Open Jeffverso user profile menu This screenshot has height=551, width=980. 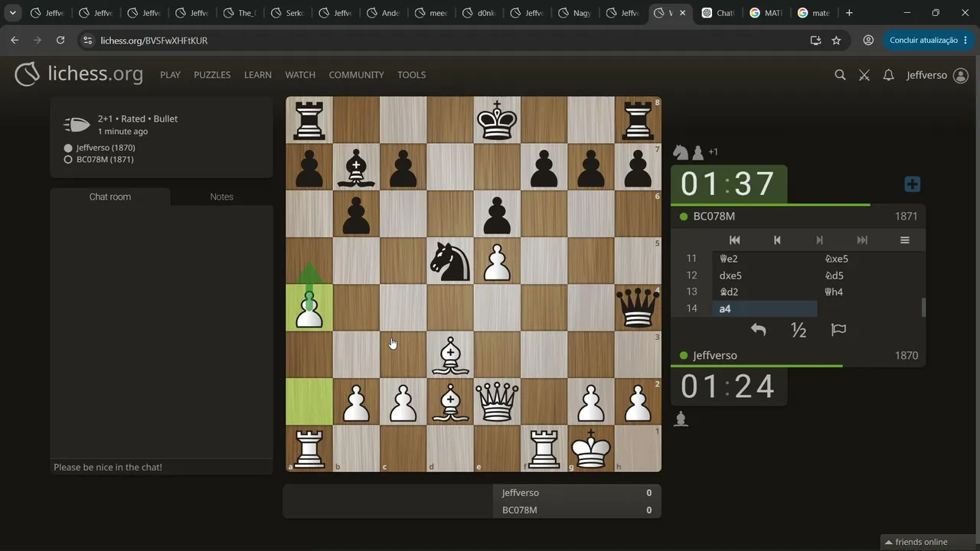(x=937, y=75)
